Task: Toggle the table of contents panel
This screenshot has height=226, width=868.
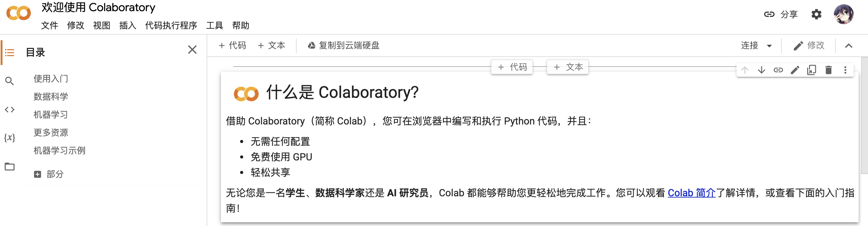Action: (x=9, y=52)
